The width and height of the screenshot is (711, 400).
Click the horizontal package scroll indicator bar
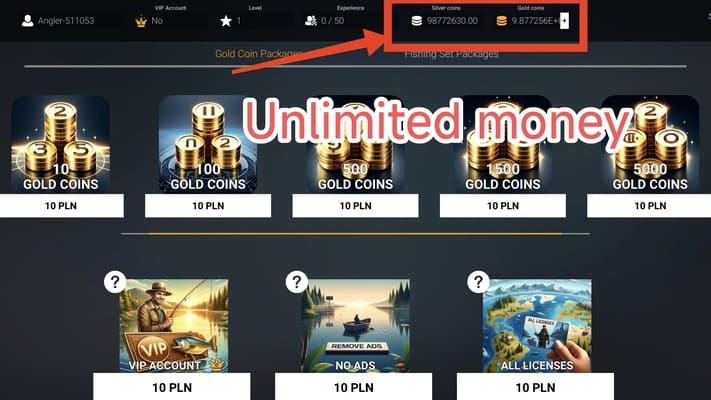[356, 234]
